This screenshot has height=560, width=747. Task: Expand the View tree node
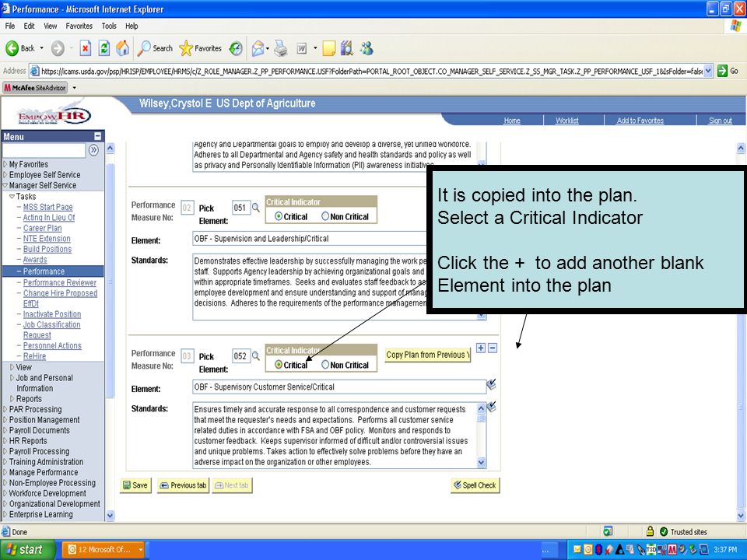12,367
